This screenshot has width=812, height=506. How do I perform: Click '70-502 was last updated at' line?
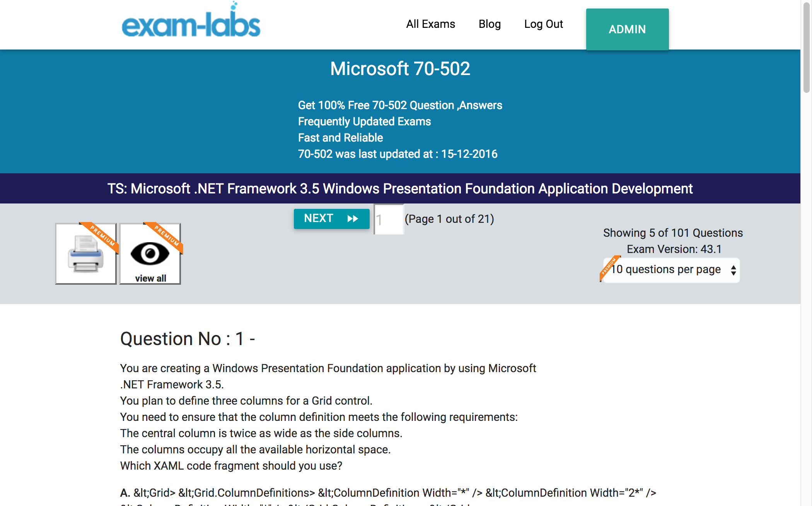[x=397, y=154]
